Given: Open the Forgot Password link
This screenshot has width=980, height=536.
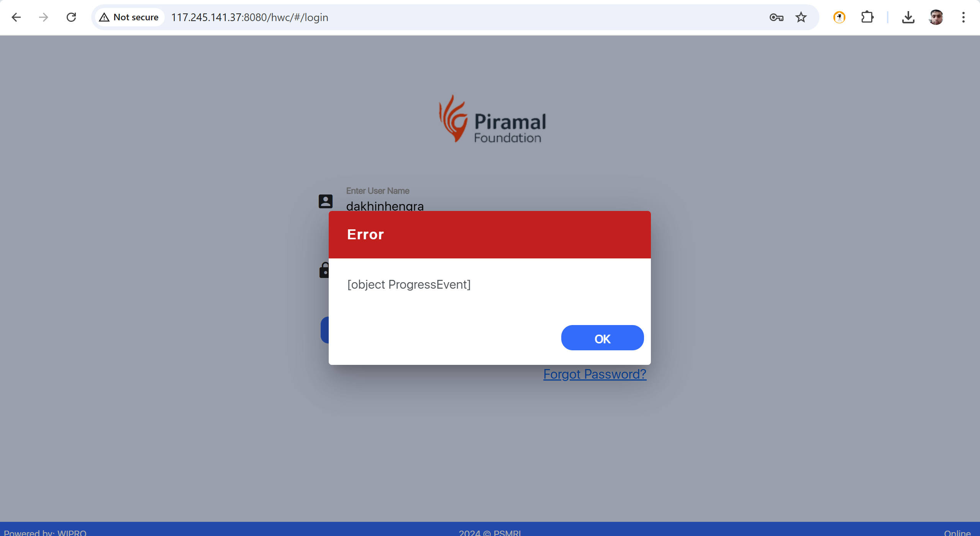Looking at the screenshot, I should coord(595,374).
